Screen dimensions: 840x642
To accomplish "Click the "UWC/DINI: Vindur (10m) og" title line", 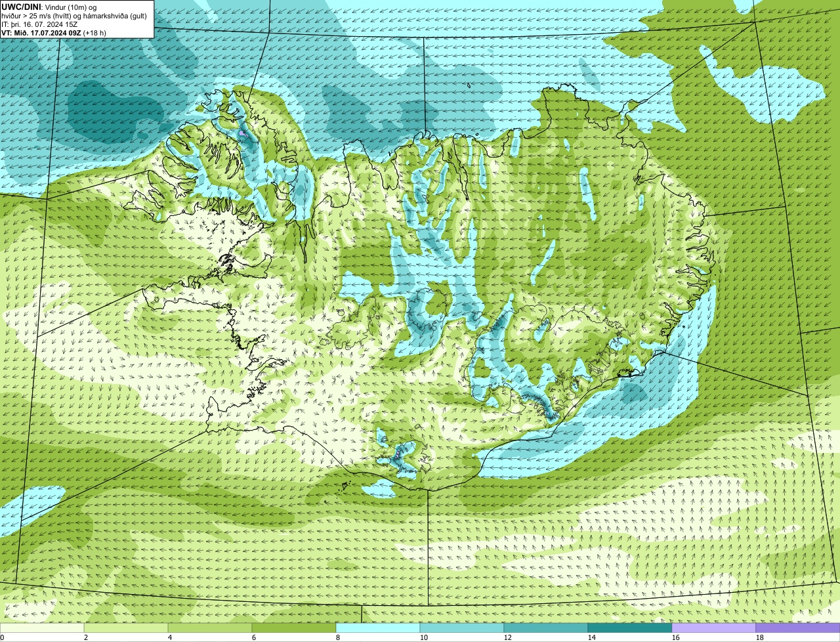I will click(x=49, y=7).
